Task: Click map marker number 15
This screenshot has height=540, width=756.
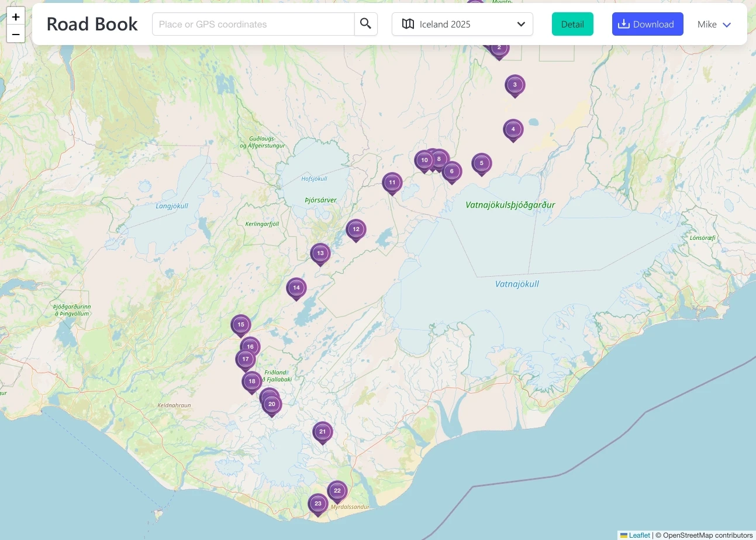Action: click(240, 324)
